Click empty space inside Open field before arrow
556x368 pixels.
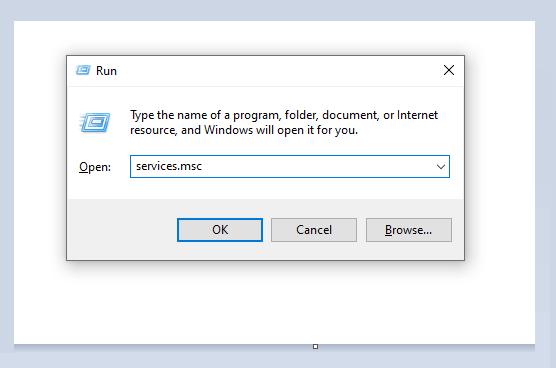[316, 167]
